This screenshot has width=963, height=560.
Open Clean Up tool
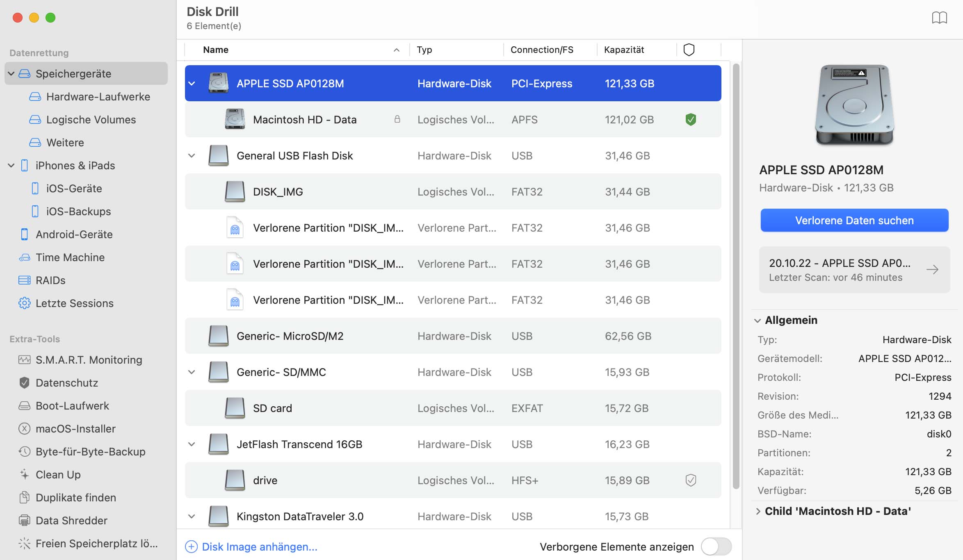[x=50, y=474]
